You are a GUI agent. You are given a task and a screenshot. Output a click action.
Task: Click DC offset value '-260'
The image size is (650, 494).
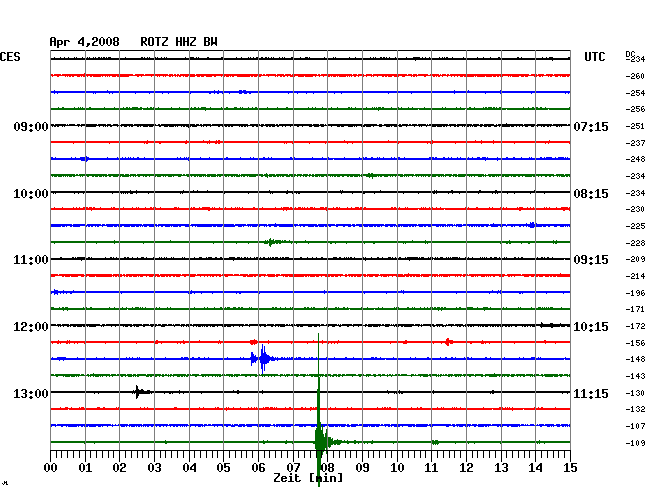(635, 76)
